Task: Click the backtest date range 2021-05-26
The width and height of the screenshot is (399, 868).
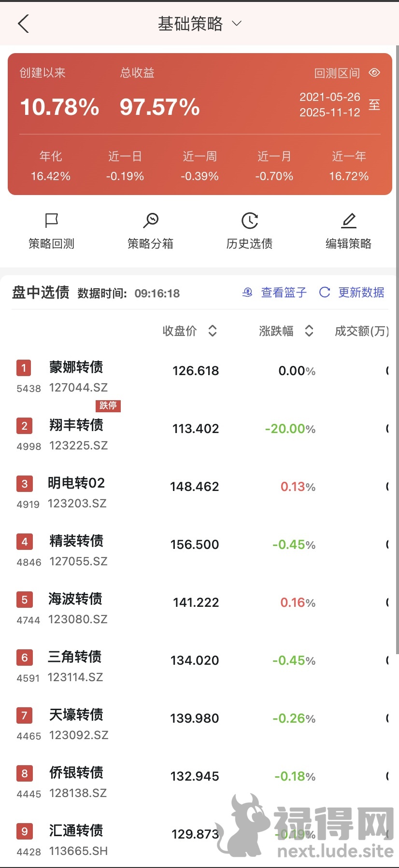Action: tap(329, 97)
